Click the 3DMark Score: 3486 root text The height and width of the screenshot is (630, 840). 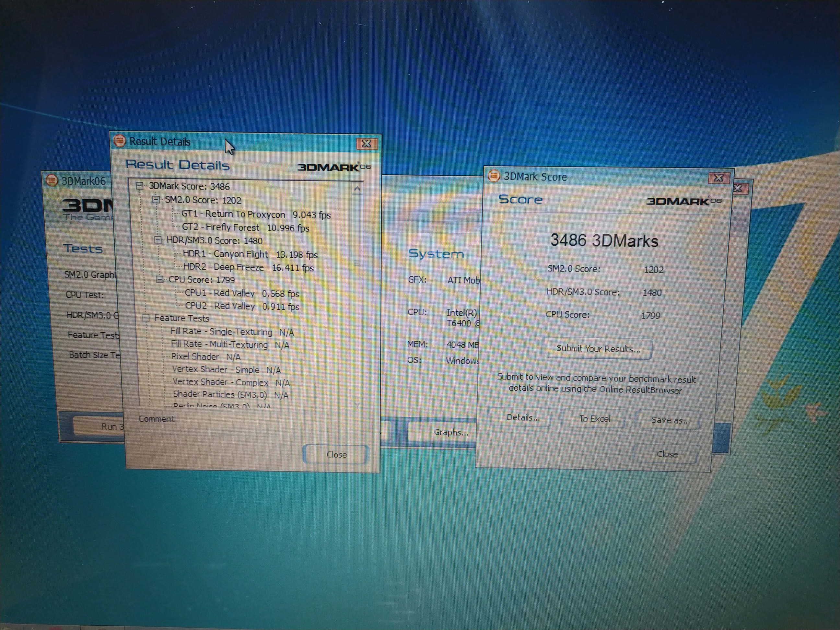click(189, 186)
